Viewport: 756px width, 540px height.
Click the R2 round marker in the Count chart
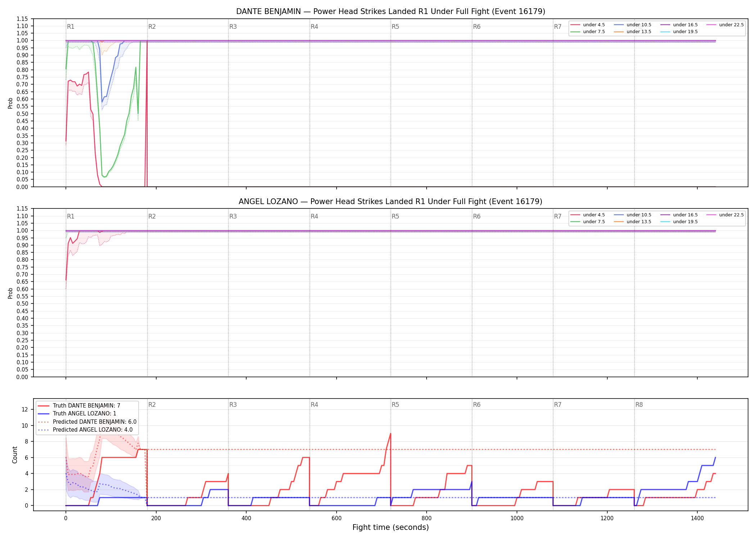[x=152, y=405]
